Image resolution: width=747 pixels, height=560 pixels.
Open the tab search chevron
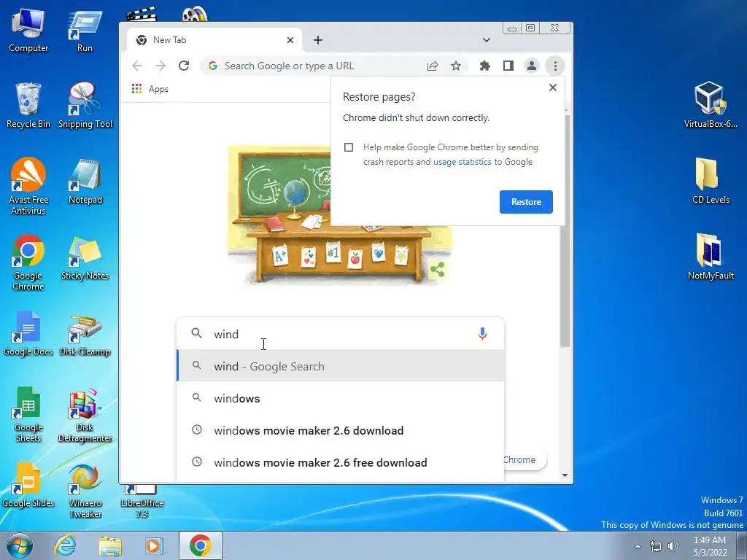(487, 40)
